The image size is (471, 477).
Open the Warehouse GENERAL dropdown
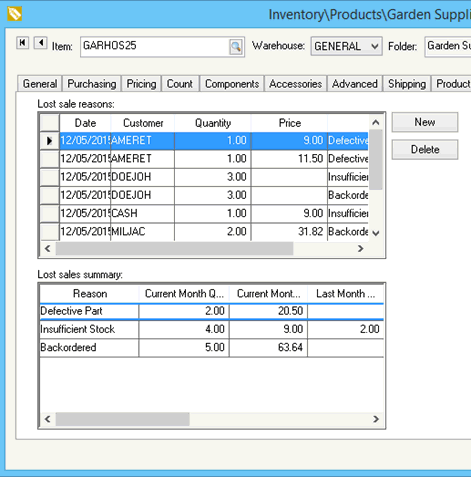pos(346,46)
